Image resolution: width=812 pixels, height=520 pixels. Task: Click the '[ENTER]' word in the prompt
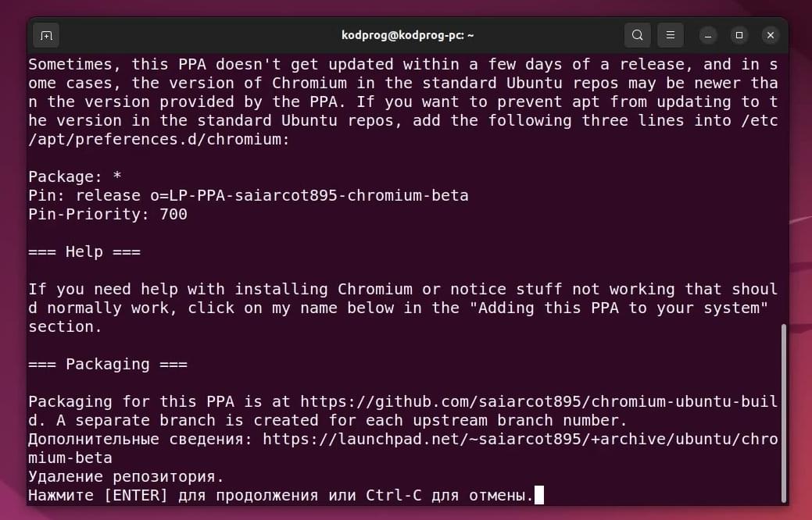pyautogui.click(x=136, y=495)
